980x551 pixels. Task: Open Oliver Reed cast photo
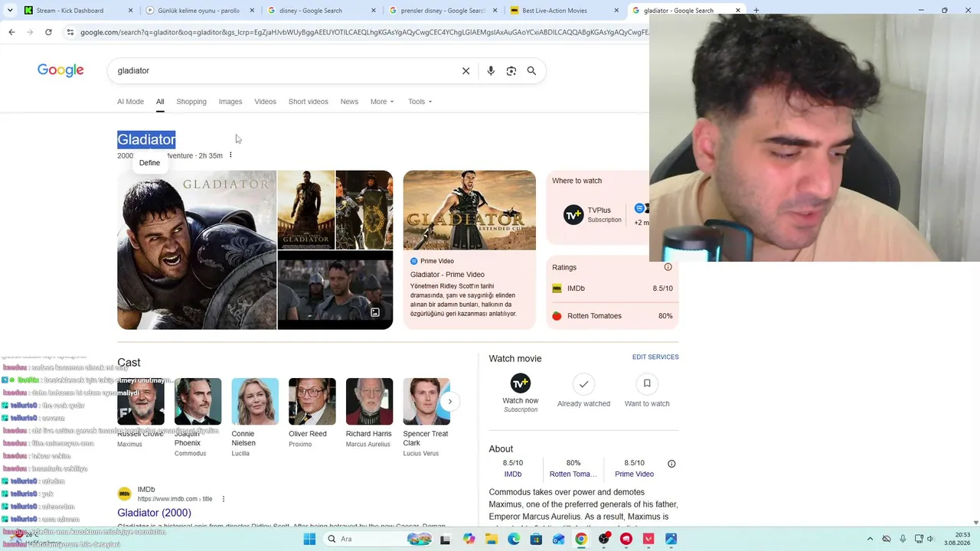coord(312,402)
